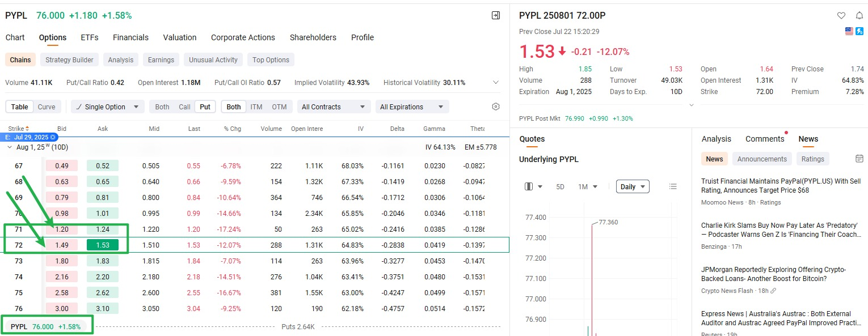Open the ETFs tab

pos(90,37)
